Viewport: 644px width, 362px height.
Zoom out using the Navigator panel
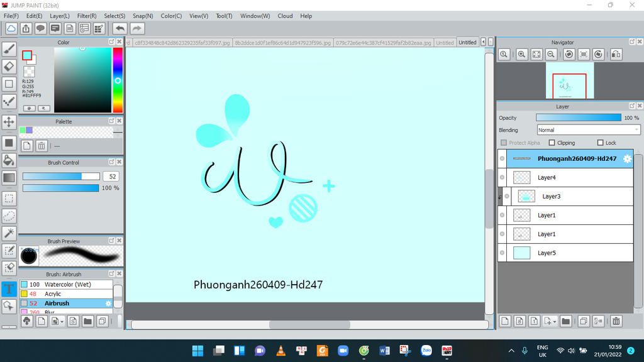(551, 54)
